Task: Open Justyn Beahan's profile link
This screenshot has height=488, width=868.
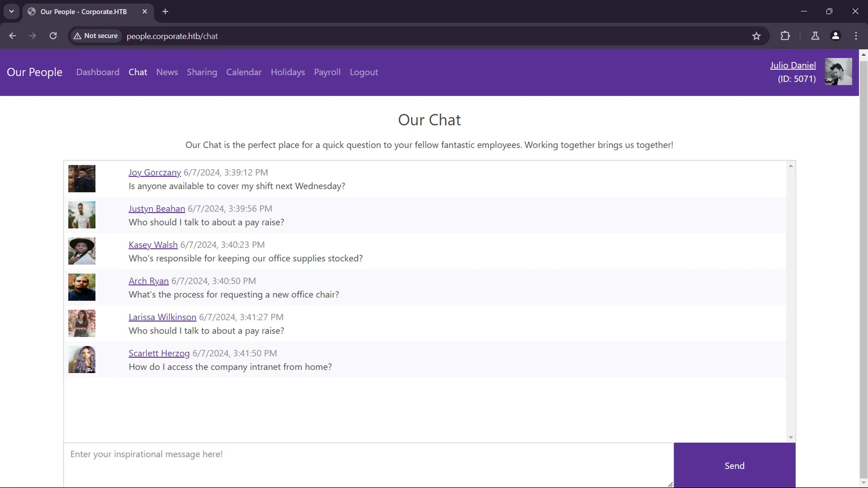Action: (x=157, y=209)
